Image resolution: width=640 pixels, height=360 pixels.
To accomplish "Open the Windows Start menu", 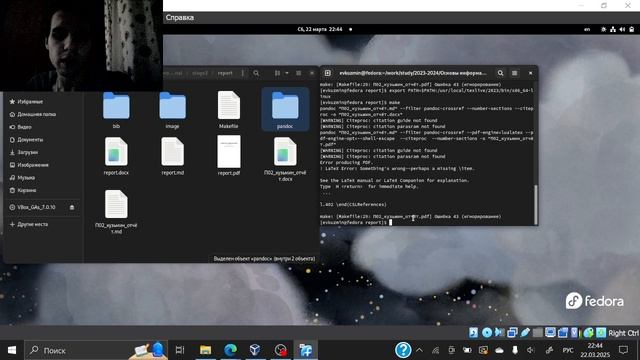I will [x=12, y=350].
